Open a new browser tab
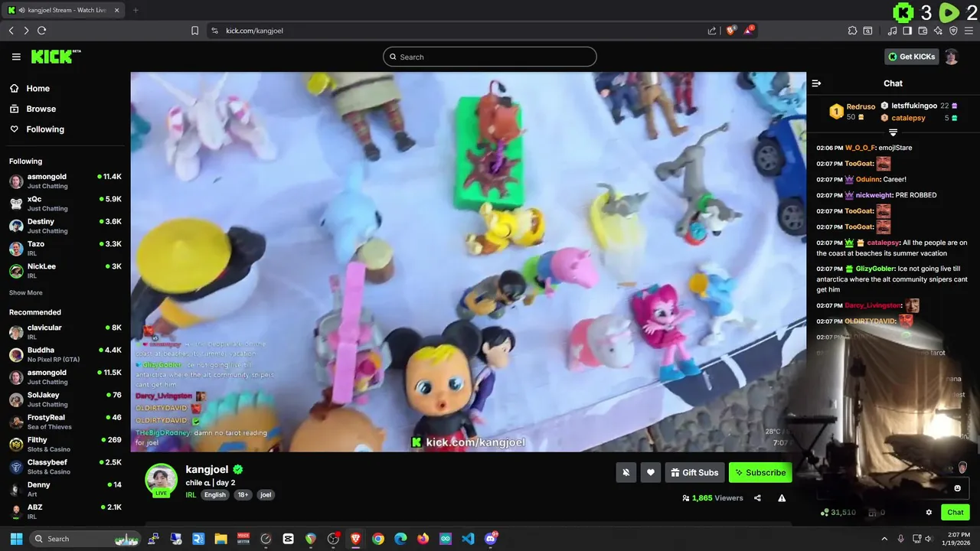Viewport: 980px width, 551px height. coord(136,10)
